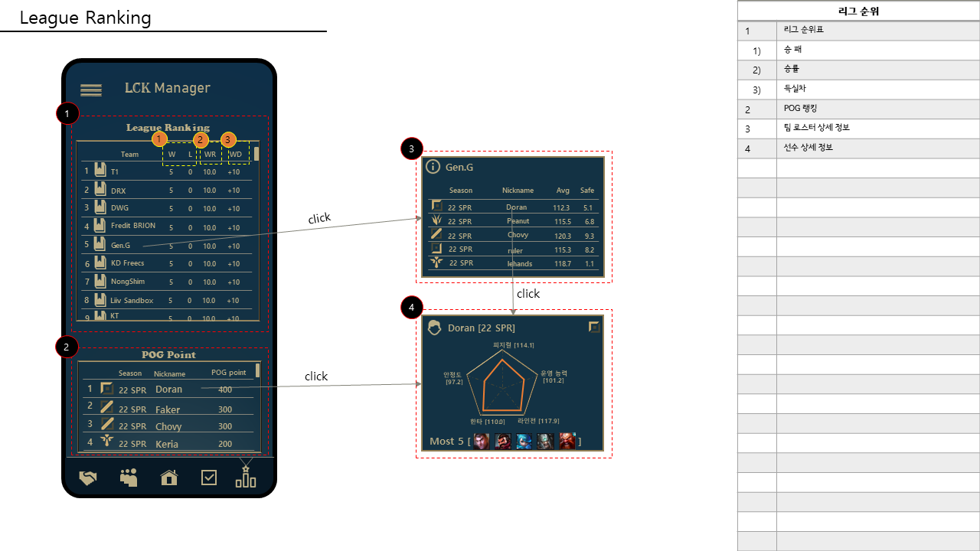Click the mid lane icon beside Faker

pos(107,407)
